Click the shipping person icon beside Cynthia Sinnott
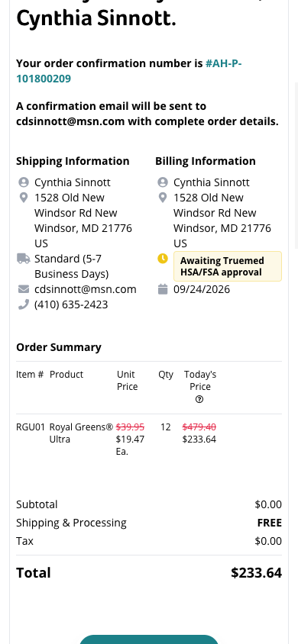The width and height of the screenshot is (298, 644). 24,182
